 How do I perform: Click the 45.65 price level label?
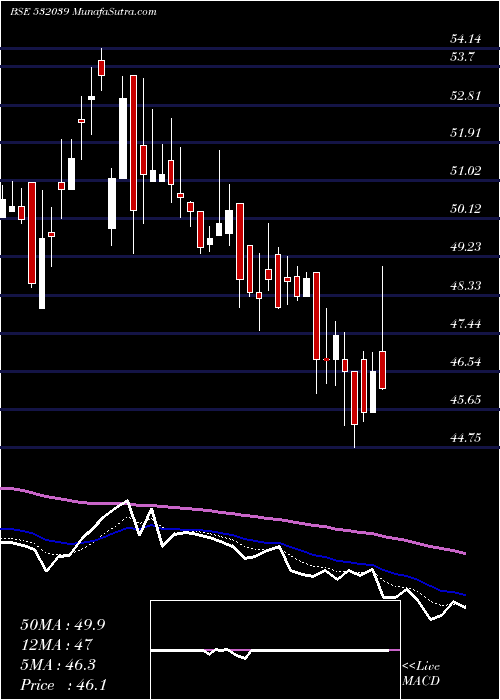[466, 400]
